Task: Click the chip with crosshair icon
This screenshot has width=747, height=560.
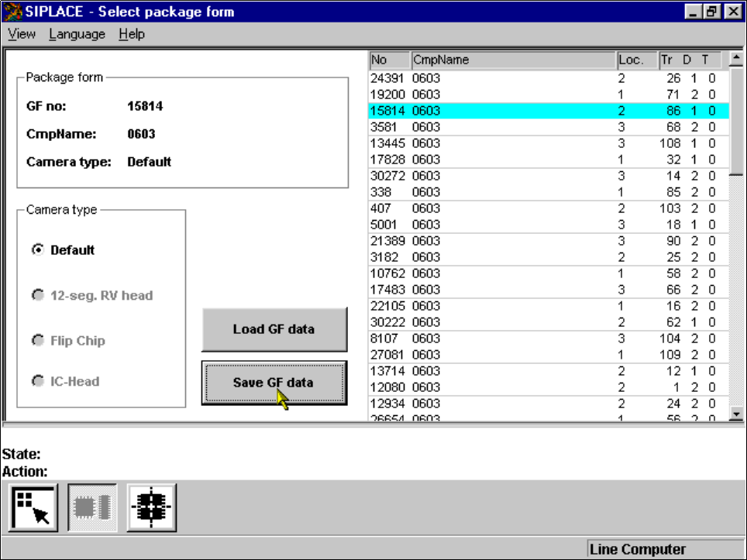Action: (x=152, y=507)
